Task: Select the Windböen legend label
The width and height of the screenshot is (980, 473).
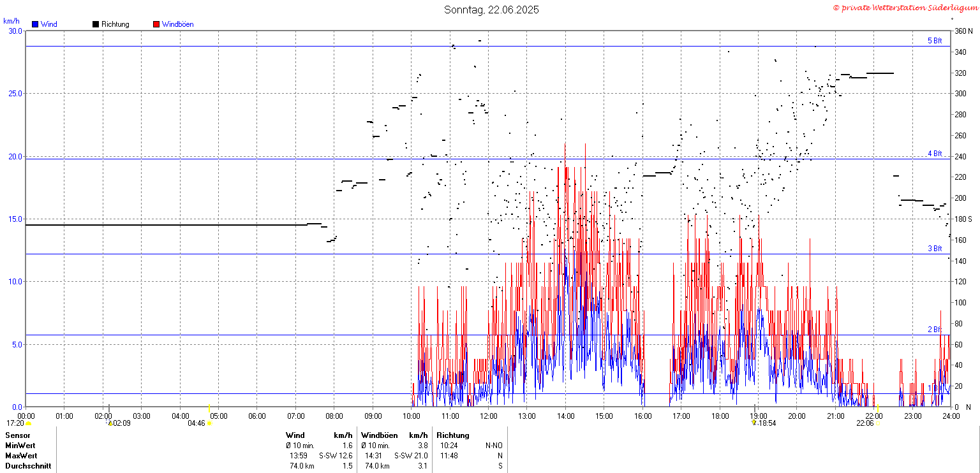Action: coord(177,24)
